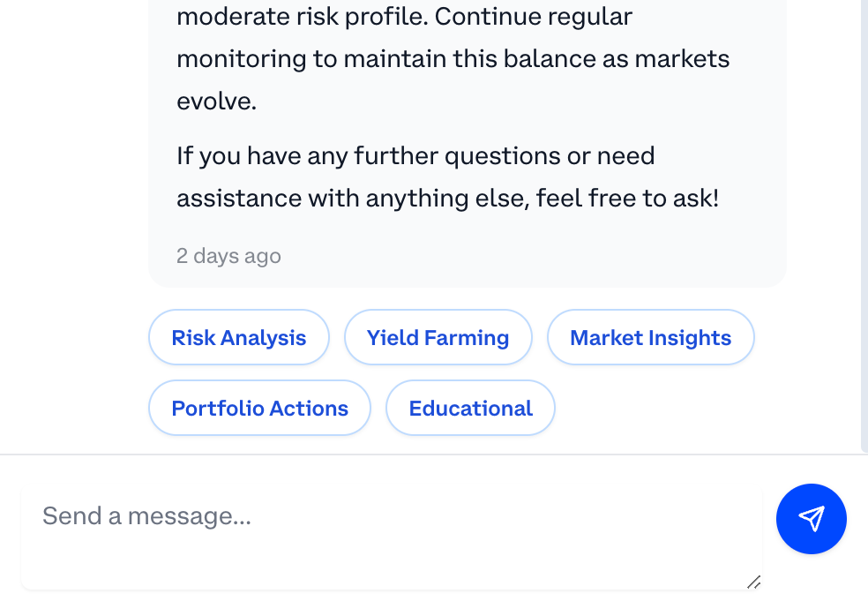
Task: Pick the Portfolio Actions chip
Action: [259, 408]
